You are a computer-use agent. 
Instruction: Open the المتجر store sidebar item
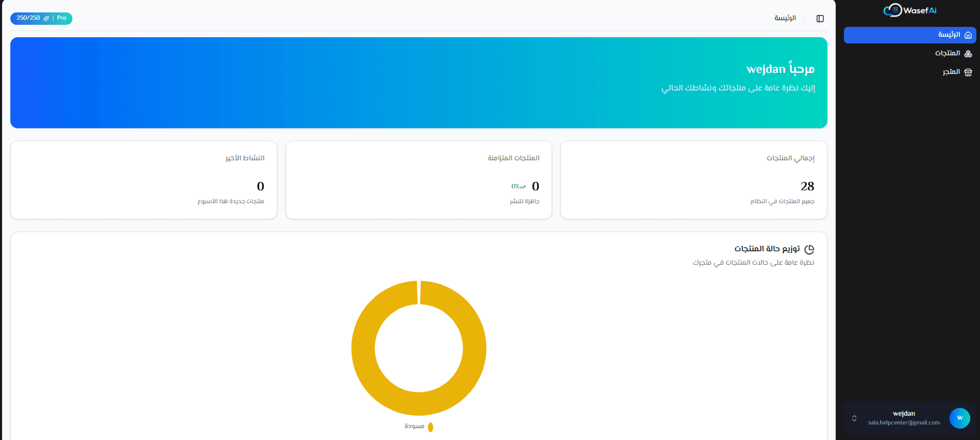pyautogui.click(x=910, y=72)
